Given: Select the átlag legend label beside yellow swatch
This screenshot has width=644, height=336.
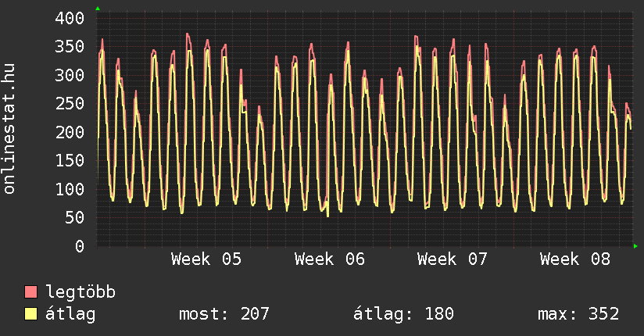Looking at the screenshot, I should coord(70,314).
